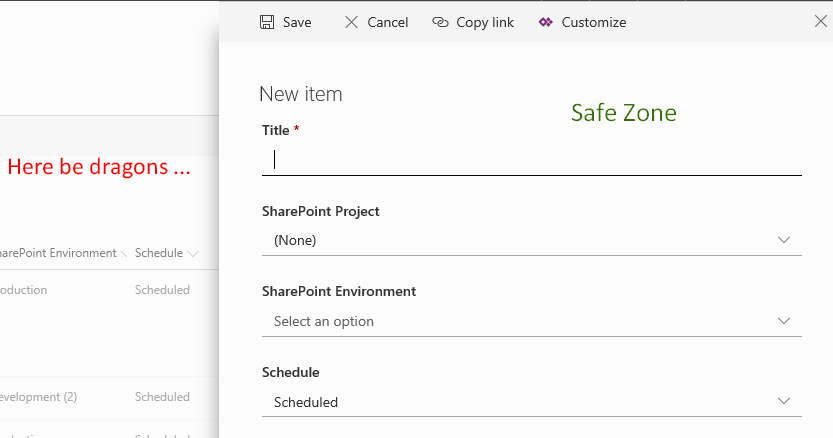
Task: Click the Production environment list cell
Action: (x=24, y=290)
